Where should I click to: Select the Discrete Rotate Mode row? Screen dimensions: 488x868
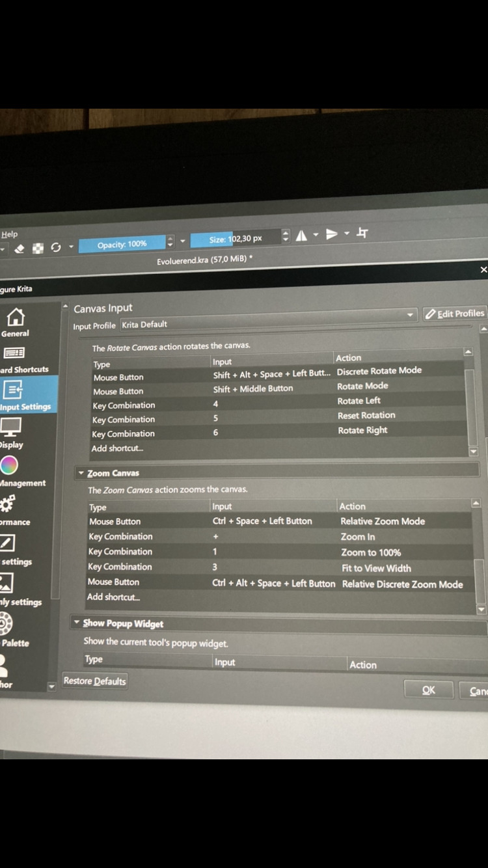click(278, 375)
